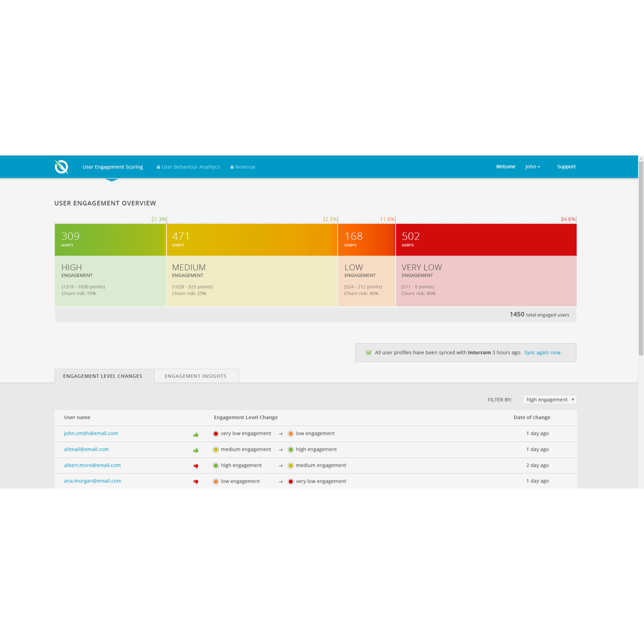This screenshot has height=644, width=644.
Task: Click the lock icon before Revenue
Action: [x=232, y=167]
